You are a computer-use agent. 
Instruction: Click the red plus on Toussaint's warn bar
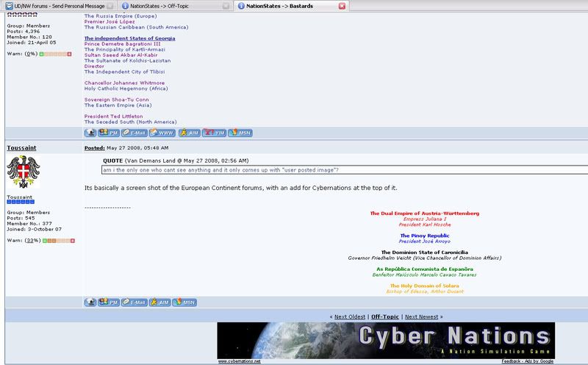pos(73,240)
